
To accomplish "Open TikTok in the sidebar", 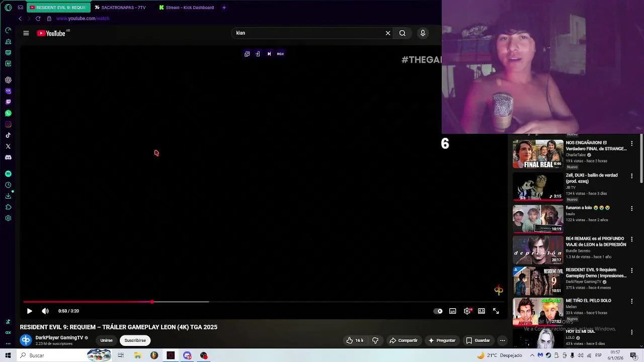I will click(8, 135).
